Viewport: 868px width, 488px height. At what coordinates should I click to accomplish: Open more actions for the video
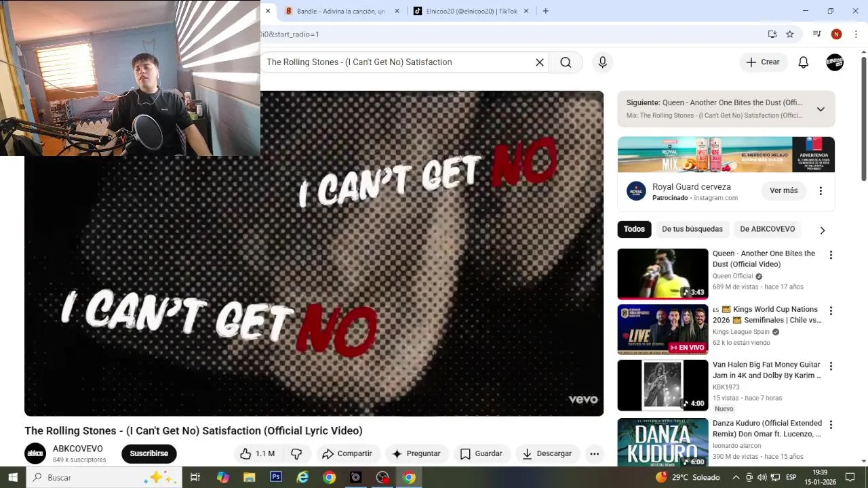pos(595,453)
